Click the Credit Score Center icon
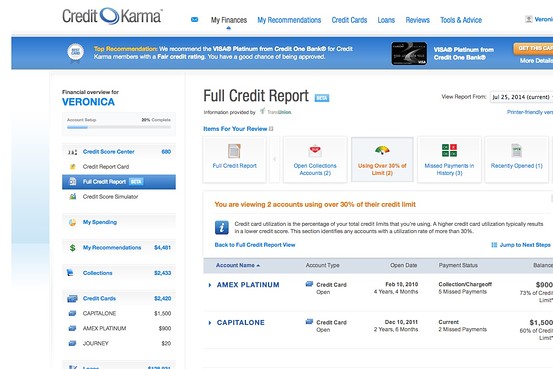This screenshot has width=553, height=369. point(72,152)
